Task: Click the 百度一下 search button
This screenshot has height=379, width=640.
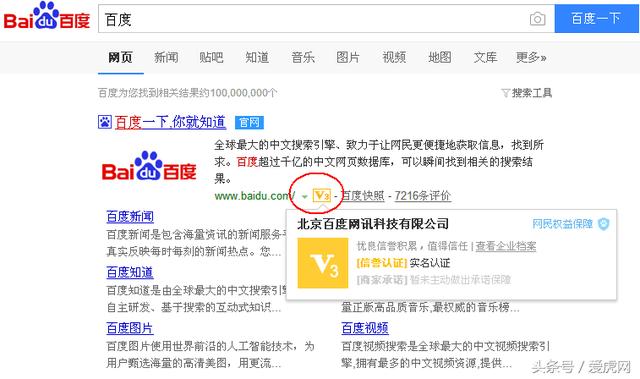Action: 596,19
